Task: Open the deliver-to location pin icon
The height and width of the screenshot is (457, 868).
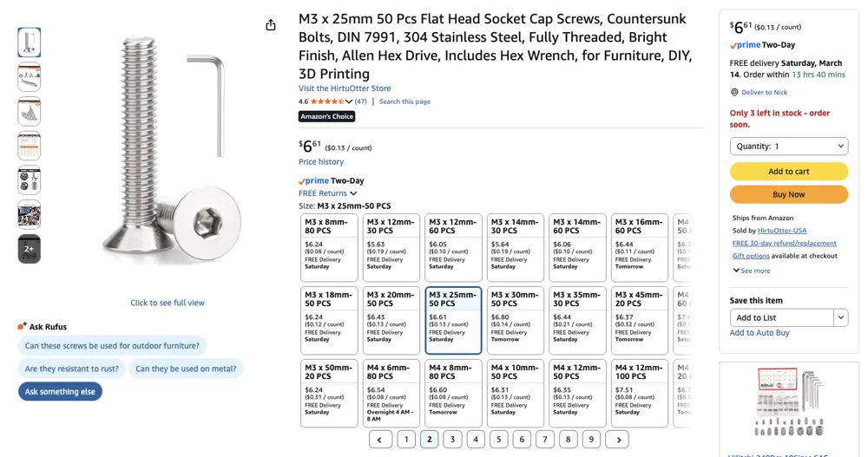Action: (734, 93)
